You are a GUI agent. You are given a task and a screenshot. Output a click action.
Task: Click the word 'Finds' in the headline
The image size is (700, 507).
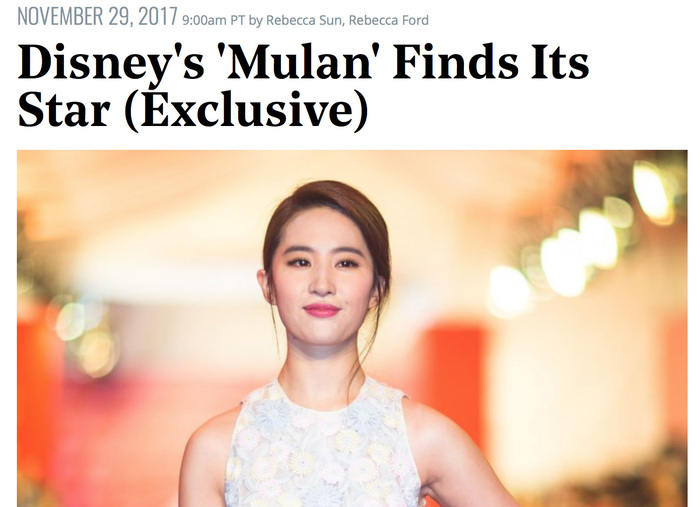pyautogui.click(x=456, y=62)
